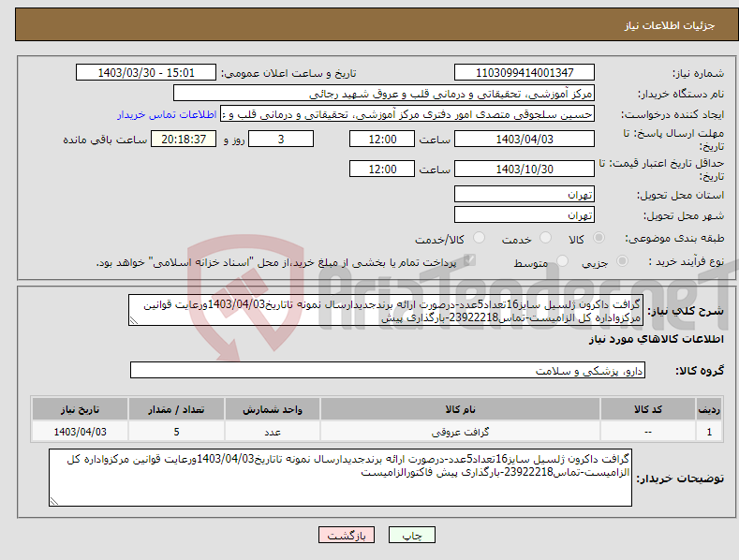Toggle the treasury bonds payment checkbox
This screenshot has width=739, height=560.
(469, 260)
